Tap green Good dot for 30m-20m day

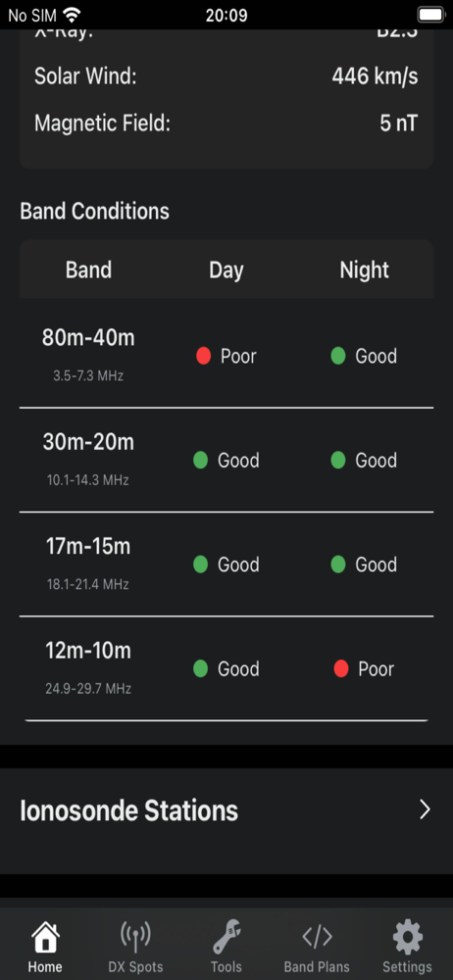click(x=200, y=461)
